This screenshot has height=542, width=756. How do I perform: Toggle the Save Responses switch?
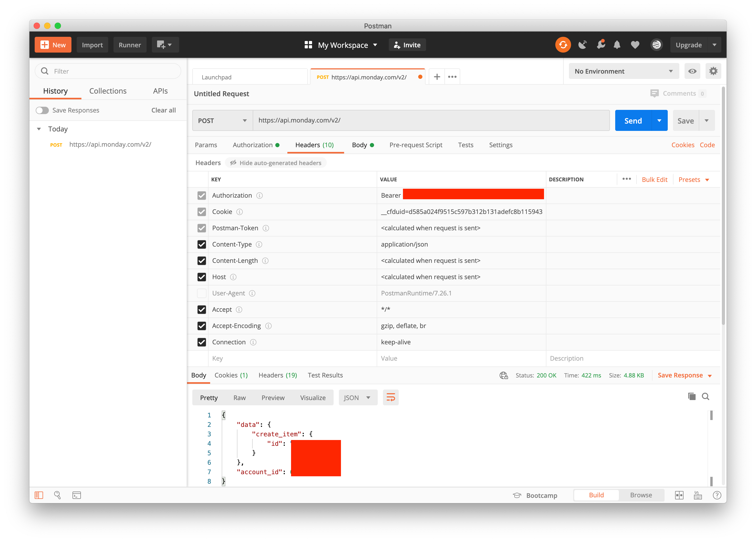42,110
